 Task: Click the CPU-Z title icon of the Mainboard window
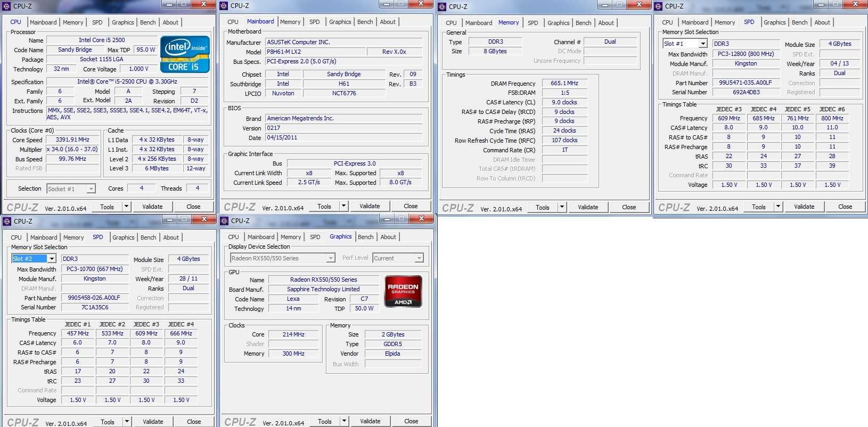click(x=224, y=6)
